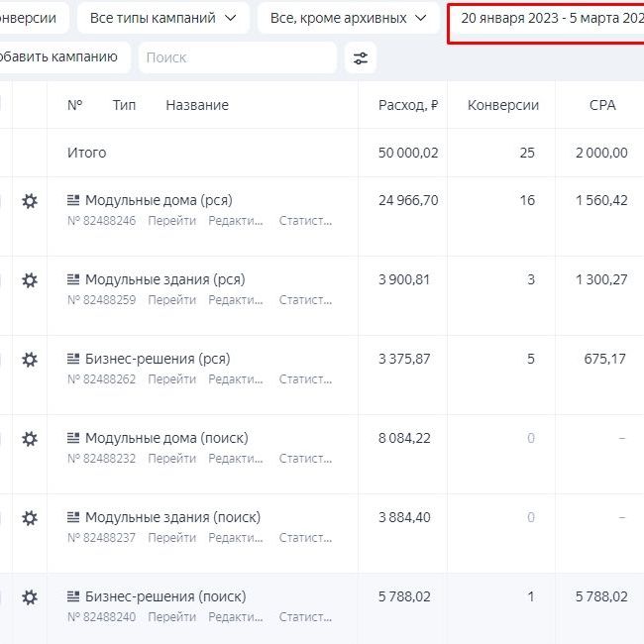Open gear menu for Бизнес-решения (рся)

30,360
